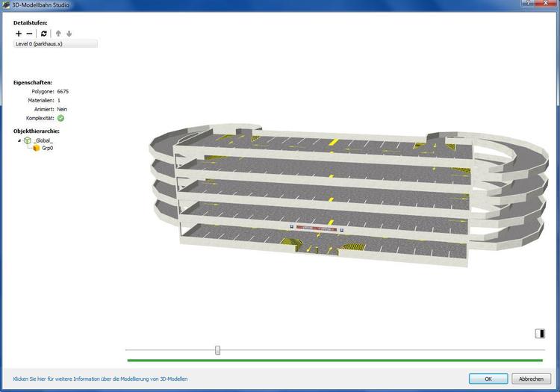Viewport: 560px width, 392px height.
Task: Select Level 0 (parkhaus.x) list entry
Action: point(55,44)
